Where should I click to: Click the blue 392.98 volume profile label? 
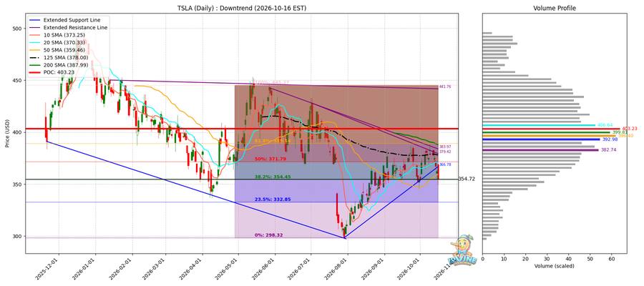click(x=610, y=139)
